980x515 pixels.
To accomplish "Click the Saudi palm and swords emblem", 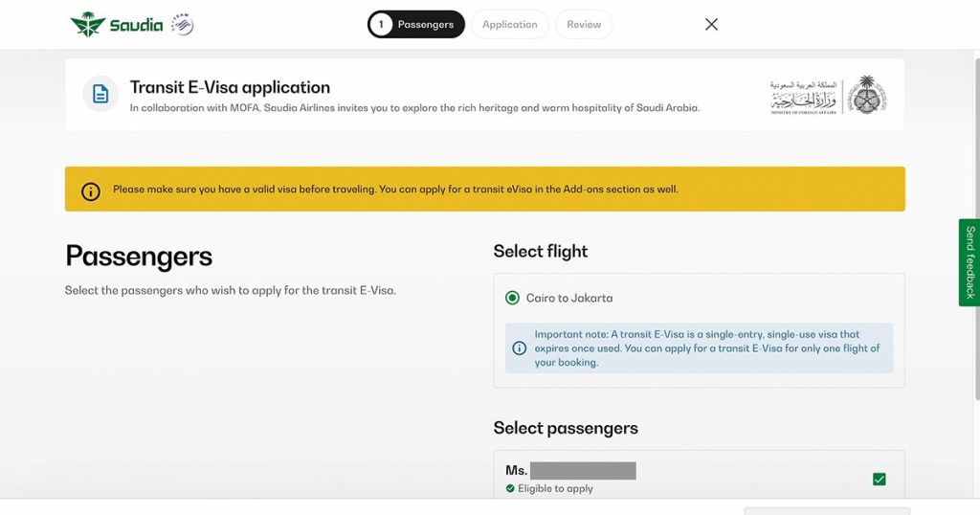I will [x=867, y=95].
